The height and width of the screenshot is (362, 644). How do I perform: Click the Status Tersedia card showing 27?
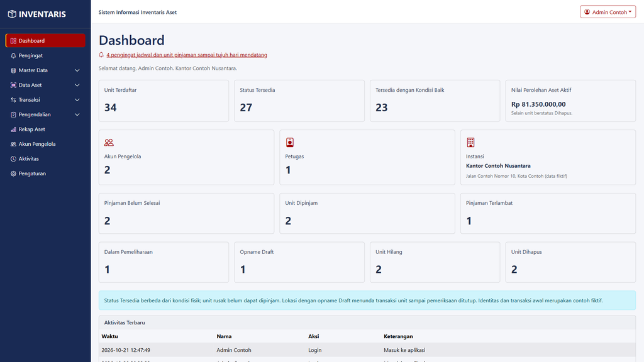click(x=299, y=101)
